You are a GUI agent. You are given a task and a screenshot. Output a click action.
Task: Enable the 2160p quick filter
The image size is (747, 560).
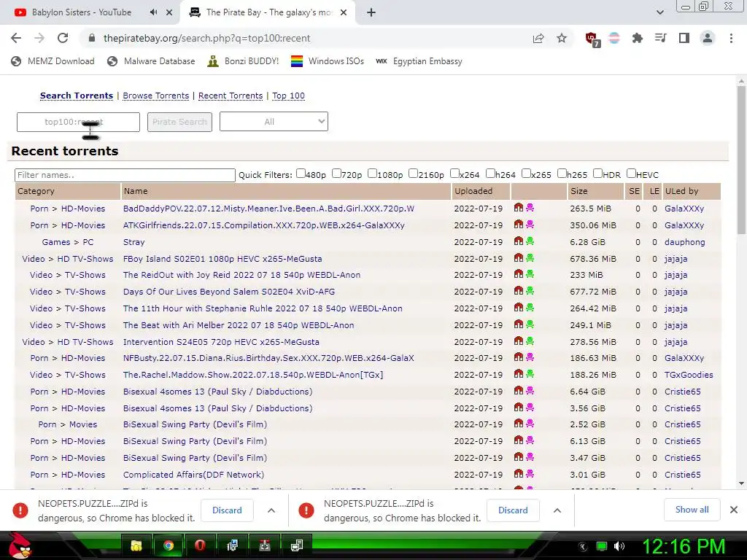point(413,174)
